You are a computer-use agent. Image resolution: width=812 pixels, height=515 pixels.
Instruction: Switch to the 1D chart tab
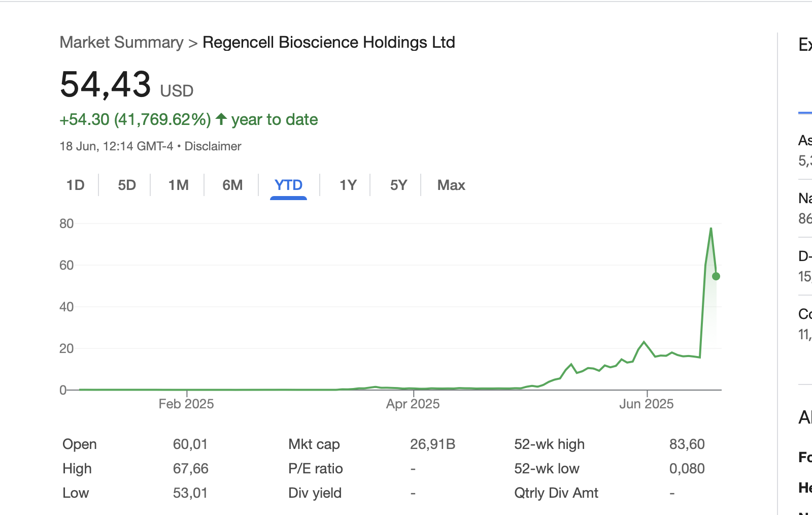click(76, 185)
